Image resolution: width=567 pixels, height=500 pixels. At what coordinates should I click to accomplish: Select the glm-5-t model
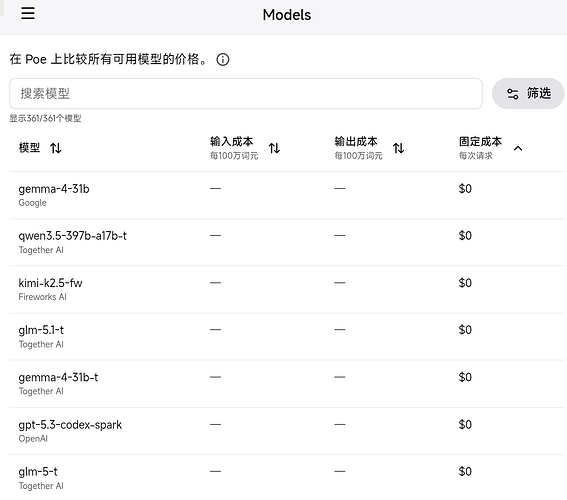coord(38,472)
